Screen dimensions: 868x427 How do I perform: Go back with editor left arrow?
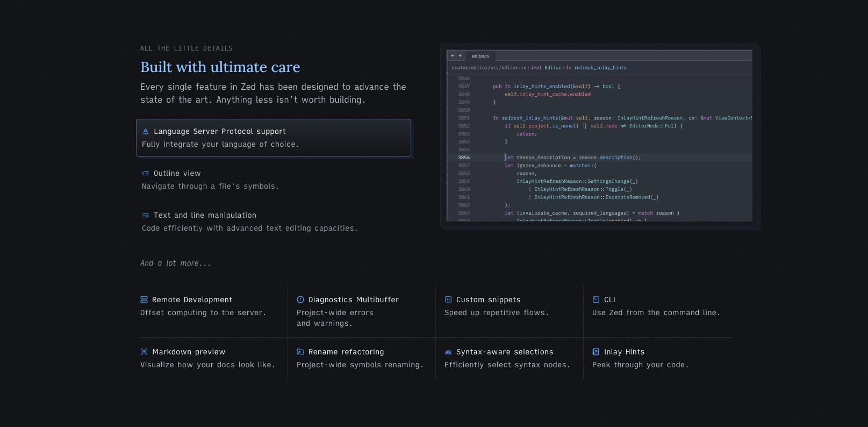pyautogui.click(x=453, y=56)
